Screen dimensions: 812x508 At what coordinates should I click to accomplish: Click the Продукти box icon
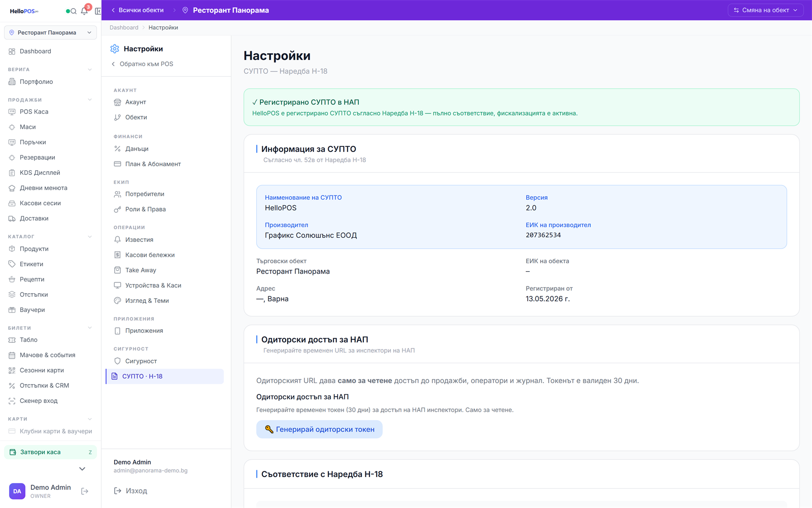[12, 249]
